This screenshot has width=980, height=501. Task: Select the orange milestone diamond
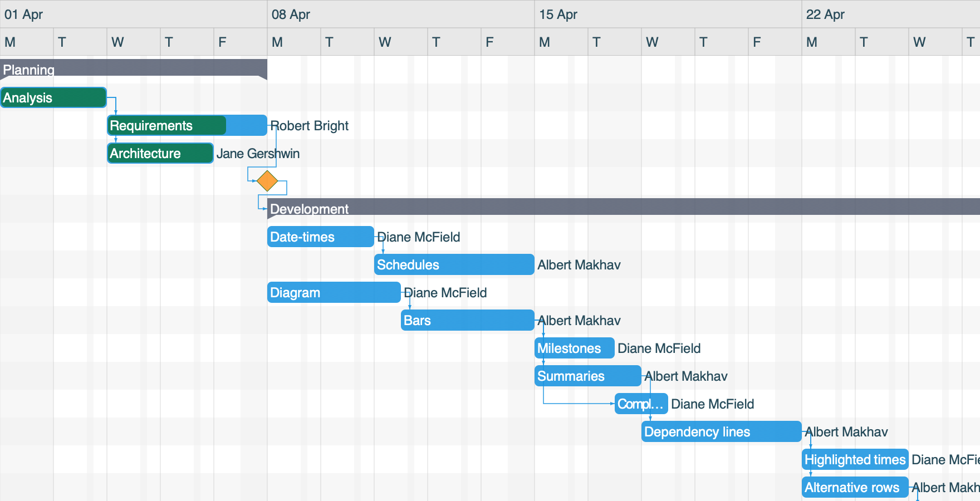tap(268, 180)
